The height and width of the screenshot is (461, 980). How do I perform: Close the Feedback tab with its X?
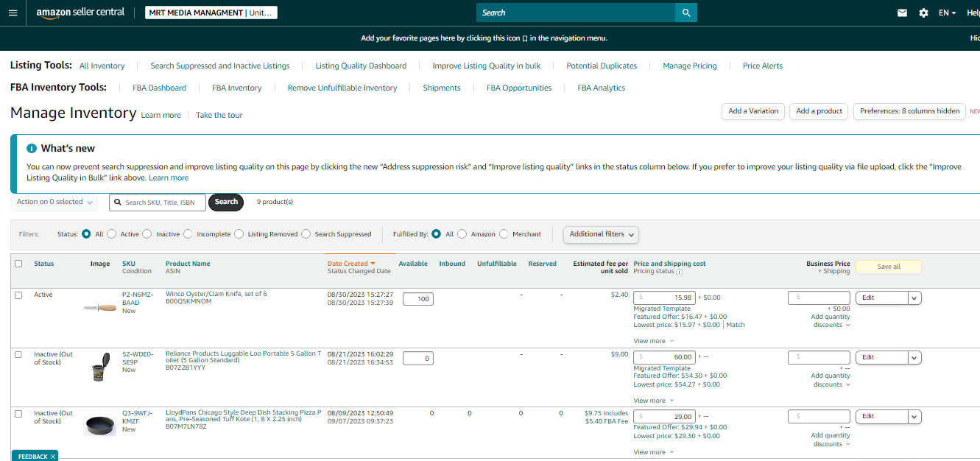(53, 457)
